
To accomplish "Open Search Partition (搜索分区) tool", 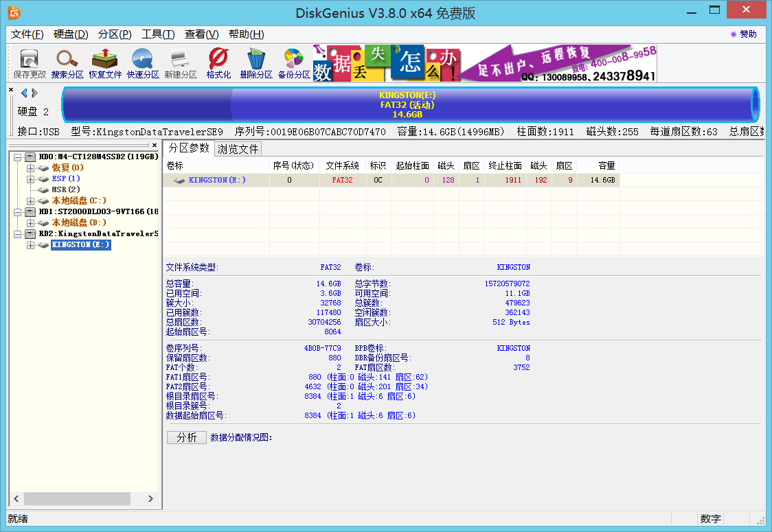I will tap(67, 64).
